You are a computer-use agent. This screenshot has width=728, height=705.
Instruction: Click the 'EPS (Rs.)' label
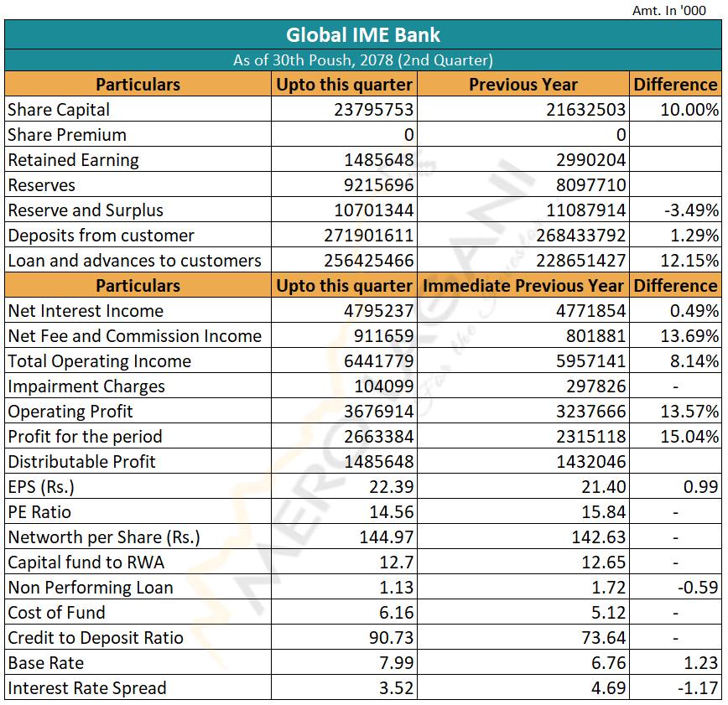[41, 487]
